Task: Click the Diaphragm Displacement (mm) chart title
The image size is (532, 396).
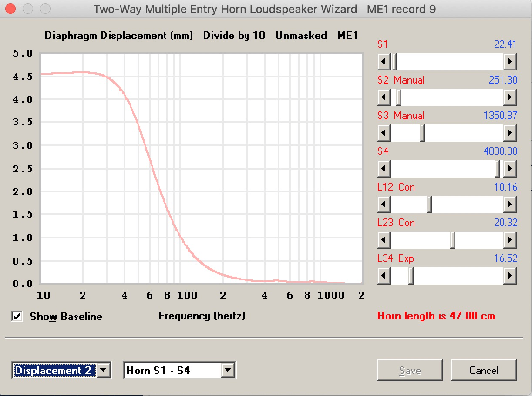Action: tap(119, 36)
